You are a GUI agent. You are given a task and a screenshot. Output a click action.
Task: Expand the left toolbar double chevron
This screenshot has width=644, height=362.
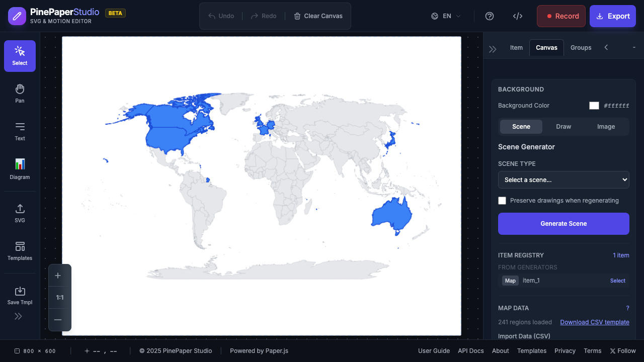[18, 316]
